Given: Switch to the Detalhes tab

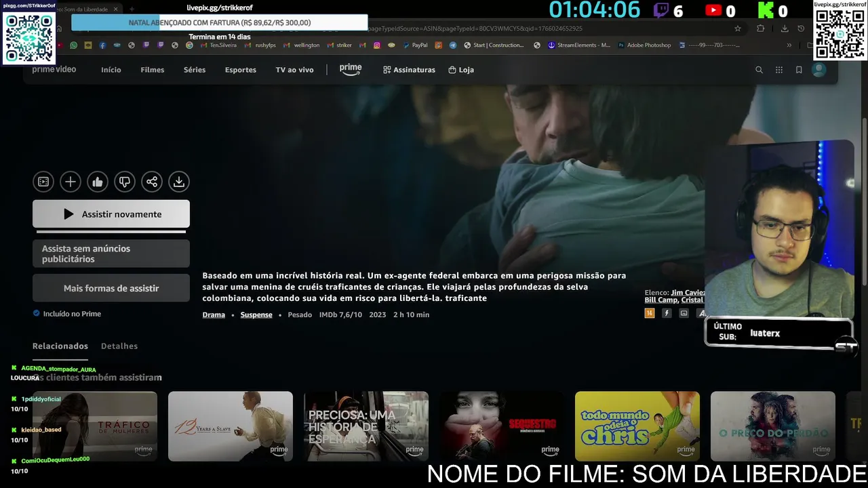Looking at the screenshot, I should 119,346.
